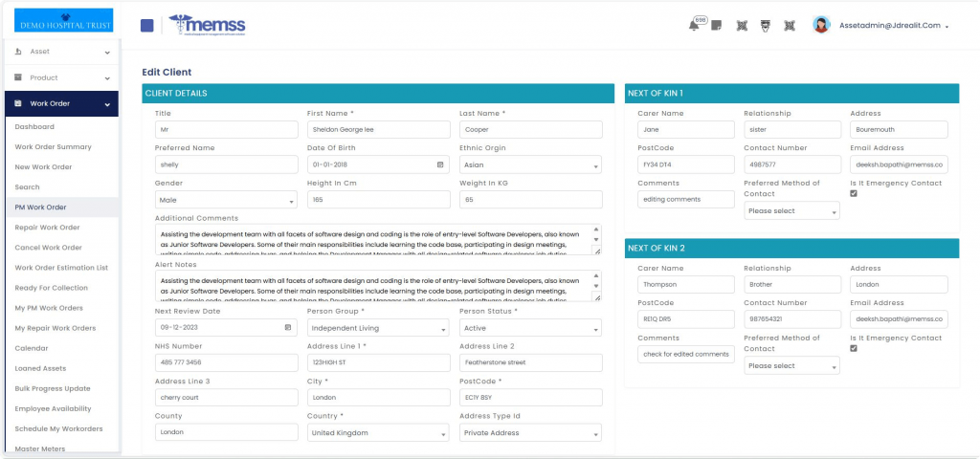This screenshot has width=980, height=459.
Task: Open the sticky note icon in the header
Action: (716, 26)
